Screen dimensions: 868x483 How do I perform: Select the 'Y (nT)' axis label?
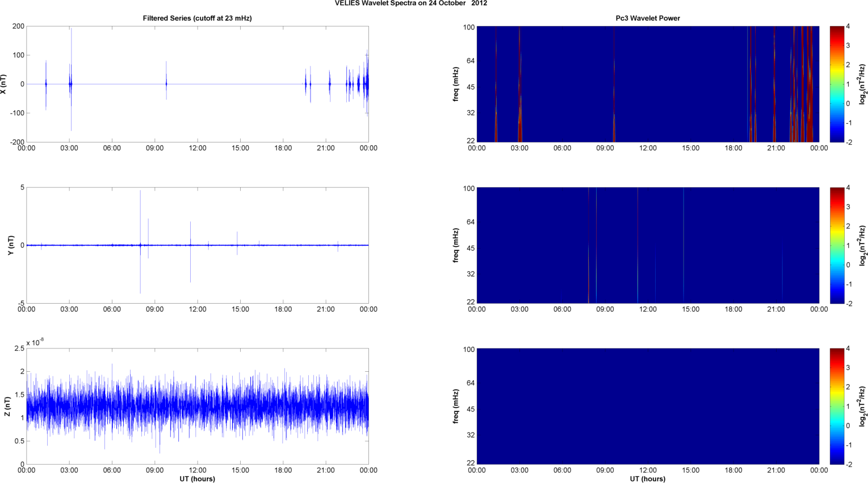pyautogui.click(x=11, y=245)
